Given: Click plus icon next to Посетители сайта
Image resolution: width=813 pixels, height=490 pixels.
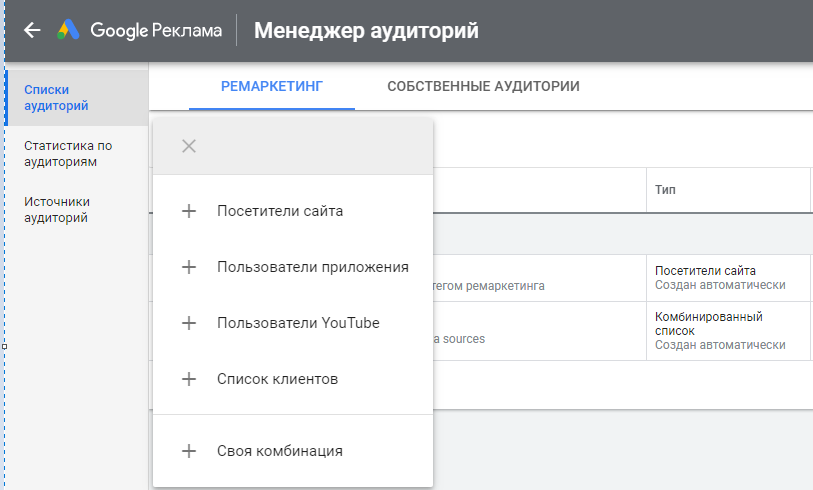Looking at the screenshot, I should pos(189,211).
